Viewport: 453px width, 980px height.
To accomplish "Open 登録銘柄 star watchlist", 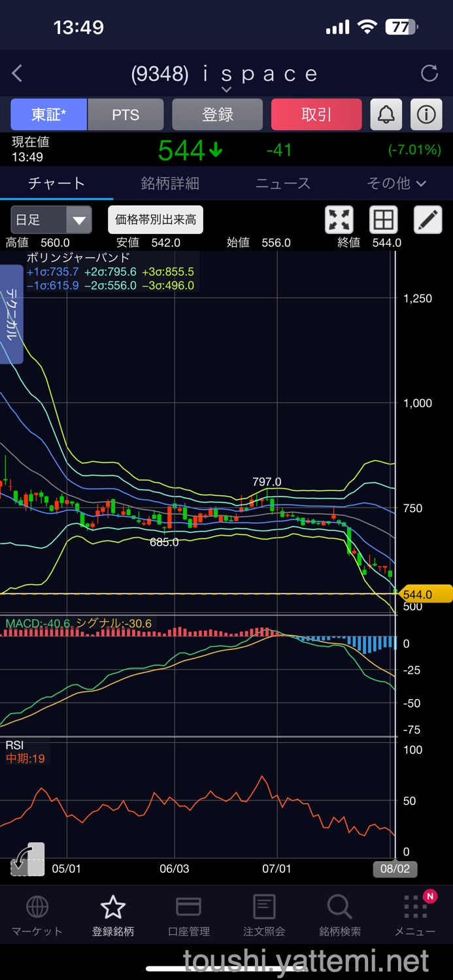I will pos(113,916).
